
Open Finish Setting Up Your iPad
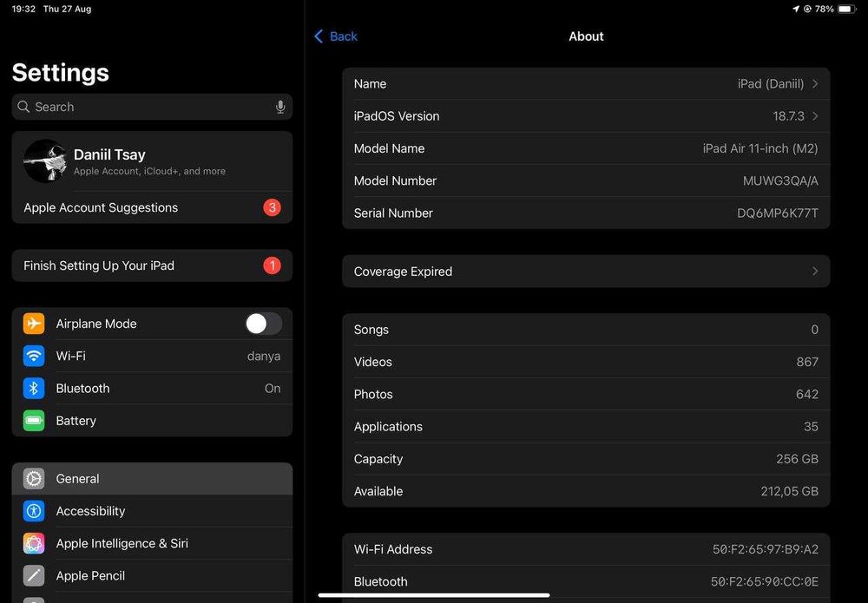pyautogui.click(x=152, y=265)
